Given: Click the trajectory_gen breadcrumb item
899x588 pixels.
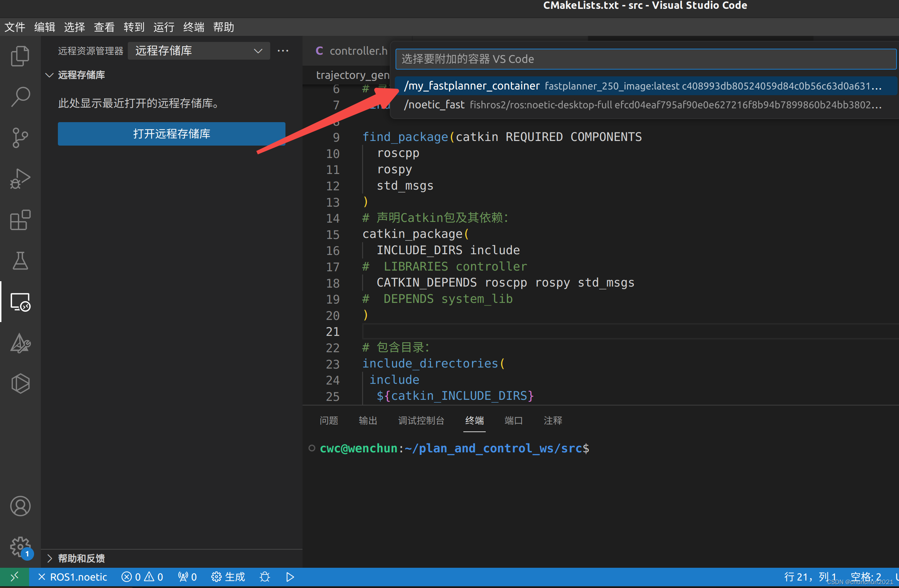Looking at the screenshot, I should pos(353,75).
